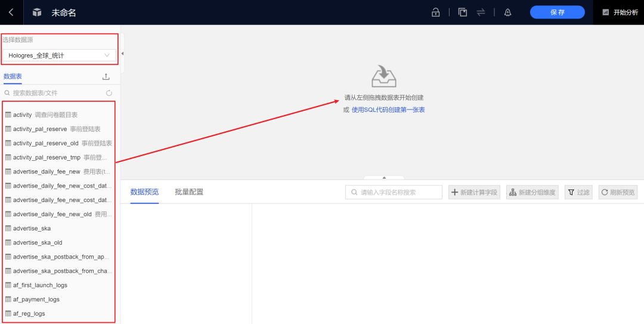Click table icon next to af_reg_logs
This screenshot has width=644, height=324.
[x=8, y=313]
